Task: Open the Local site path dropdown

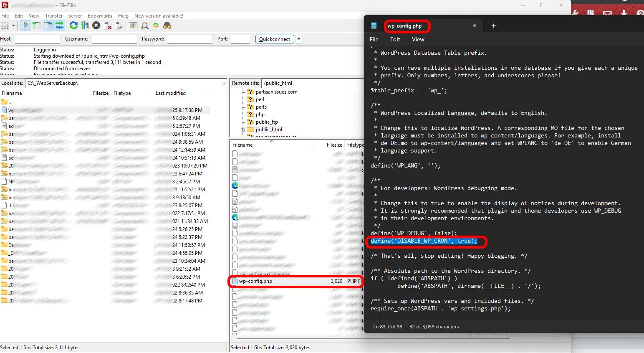Action: click(x=223, y=83)
